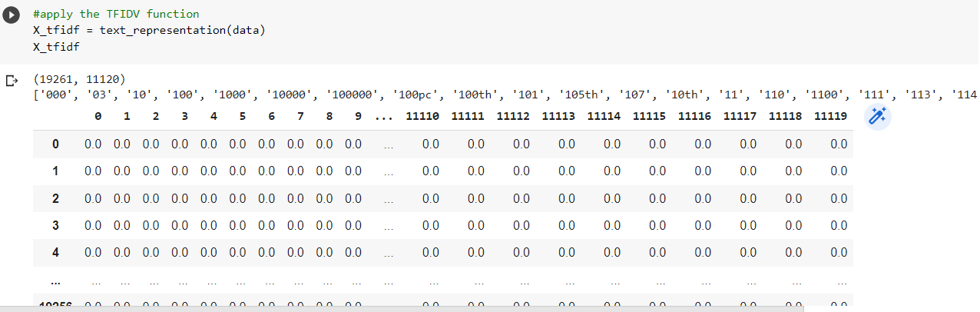Screen dimensions: 980x312
Task: Click the #apply the TFIDV function comment
Action: pyautogui.click(x=117, y=14)
